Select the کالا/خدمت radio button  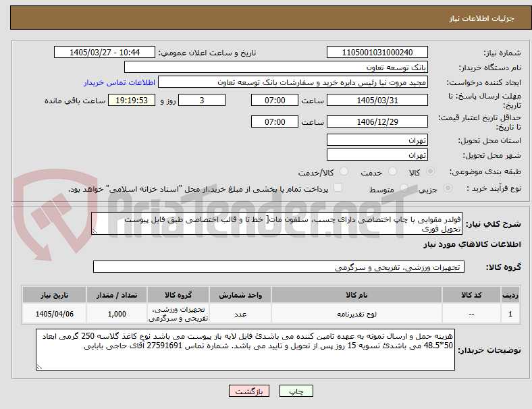click(344, 171)
